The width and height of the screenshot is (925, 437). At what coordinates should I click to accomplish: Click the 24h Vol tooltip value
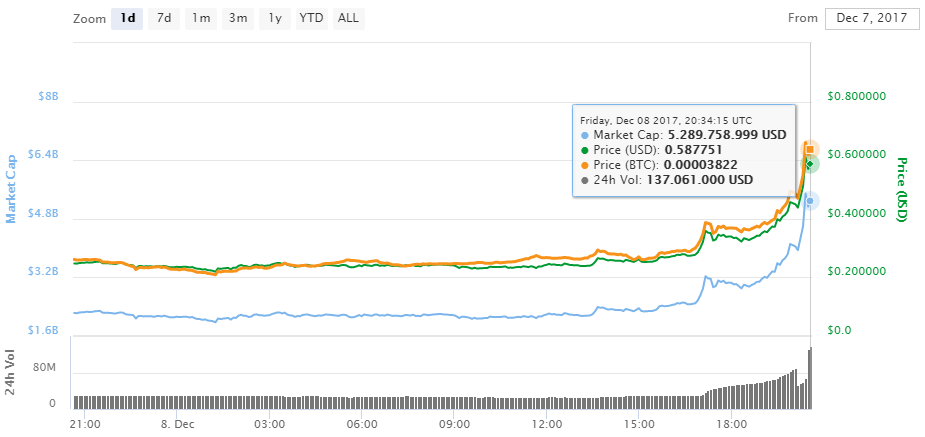(700, 180)
